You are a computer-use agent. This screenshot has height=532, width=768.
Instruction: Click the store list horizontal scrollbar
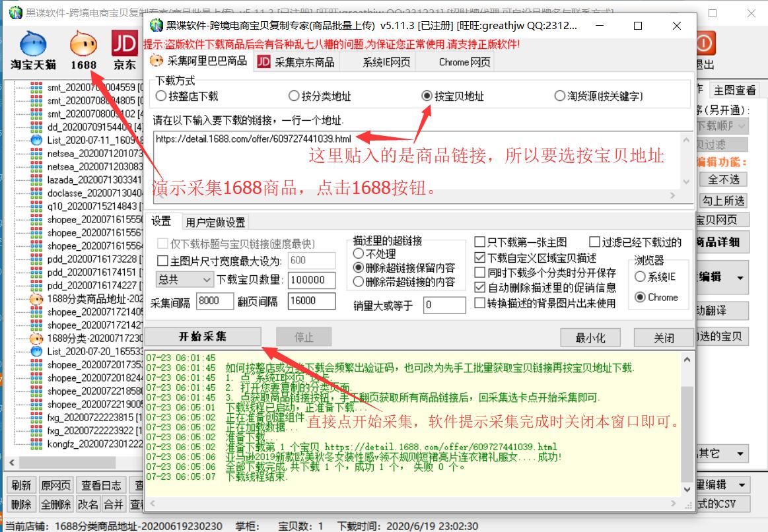[x=68, y=463]
